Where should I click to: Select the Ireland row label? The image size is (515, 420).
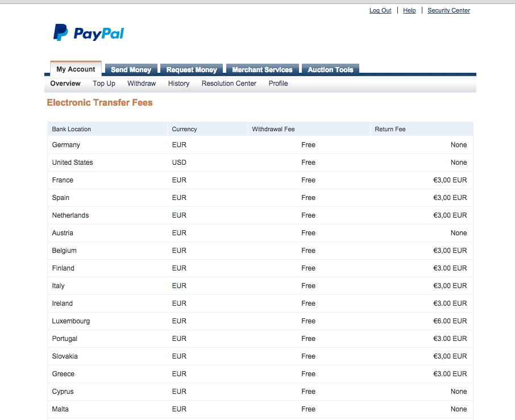pyautogui.click(x=63, y=303)
